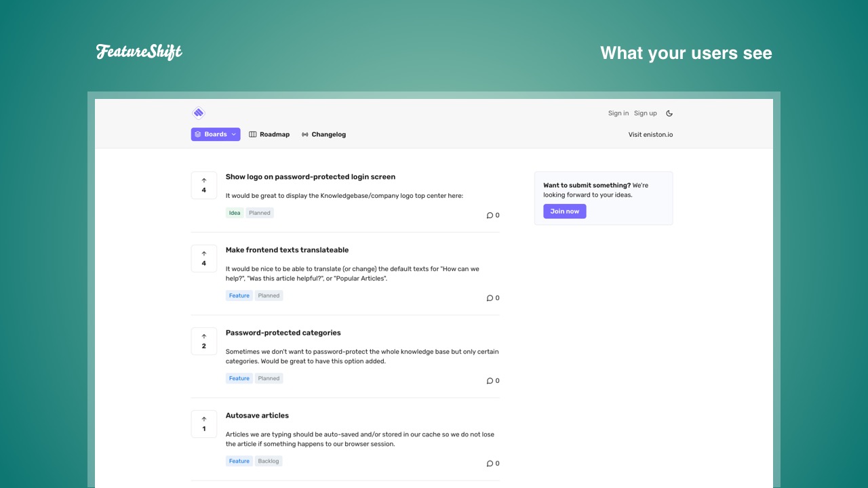Click the Join now button
This screenshot has width=868, height=488.
[565, 211]
